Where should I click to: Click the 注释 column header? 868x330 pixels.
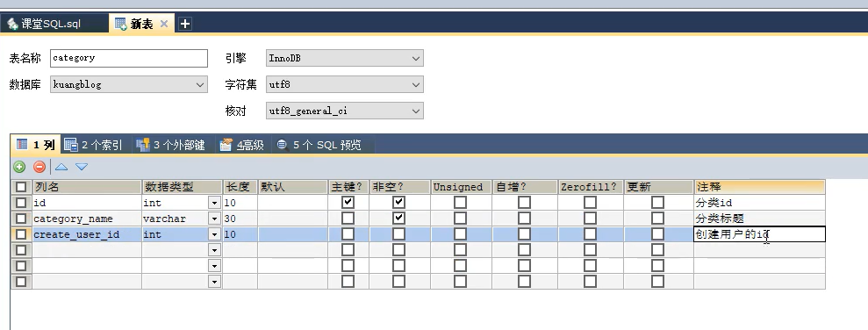[x=759, y=187]
